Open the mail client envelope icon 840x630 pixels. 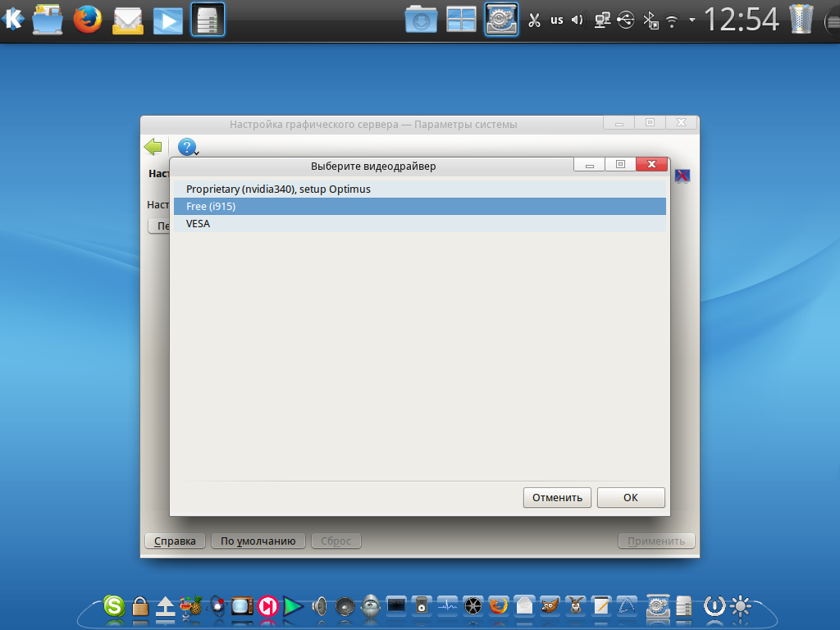[127, 21]
